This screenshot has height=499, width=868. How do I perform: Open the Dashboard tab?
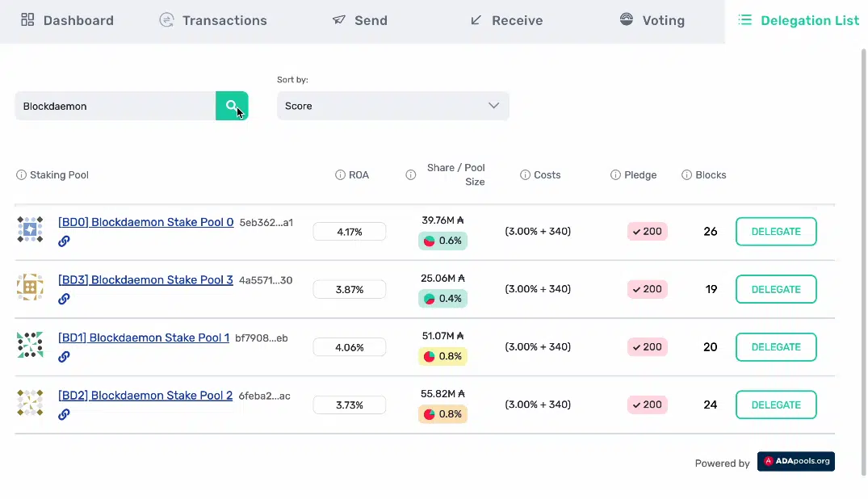pyautogui.click(x=67, y=20)
